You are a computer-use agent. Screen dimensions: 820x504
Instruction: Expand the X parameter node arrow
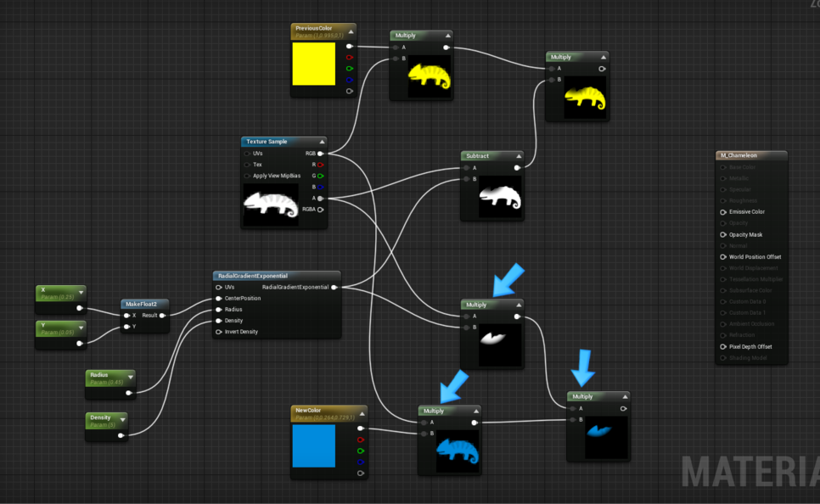coord(81,292)
